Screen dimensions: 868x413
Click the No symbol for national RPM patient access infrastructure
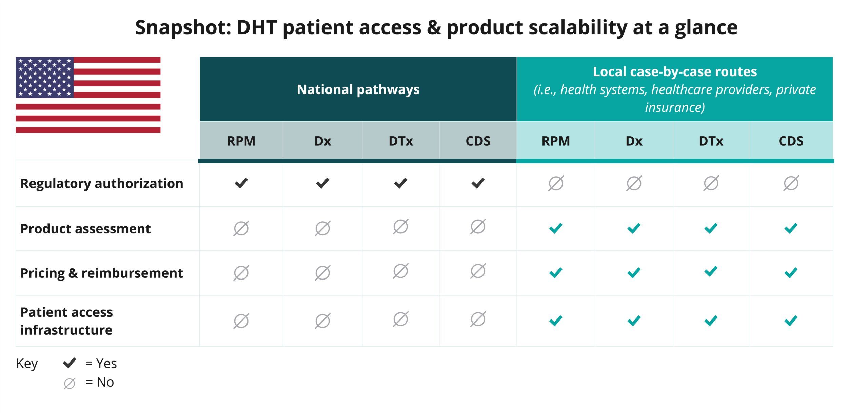point(241,321)
